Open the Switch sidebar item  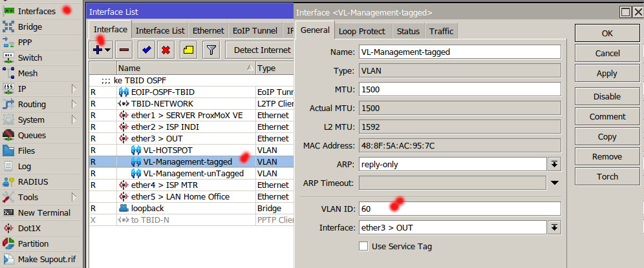[x=30, y=58]
